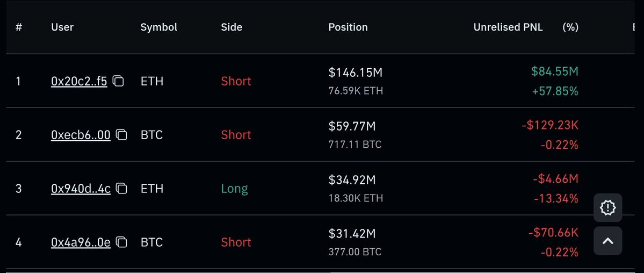Image resolution: width=644 pixels, height=273 pixels.
Task: Copy address 0x4a96..0e using copy icon
Action: click(x=121, y=242)
